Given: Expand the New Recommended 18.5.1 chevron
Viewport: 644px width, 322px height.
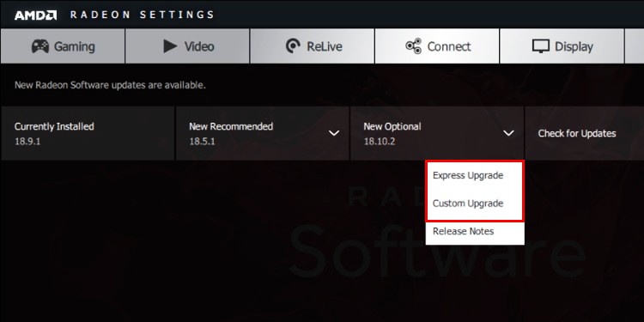Looking at the screenshot, I should tap(334, 133).
